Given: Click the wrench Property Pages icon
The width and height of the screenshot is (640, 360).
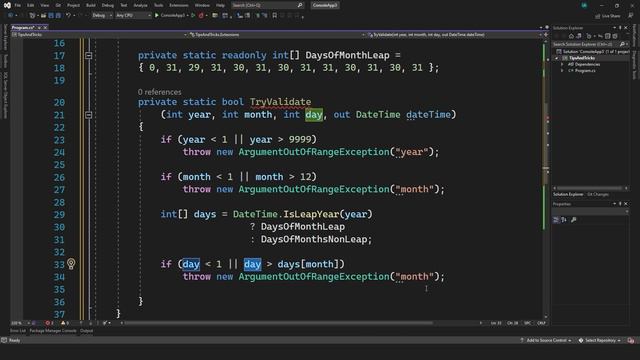Looking at the screenshot, I should point(573,220).
